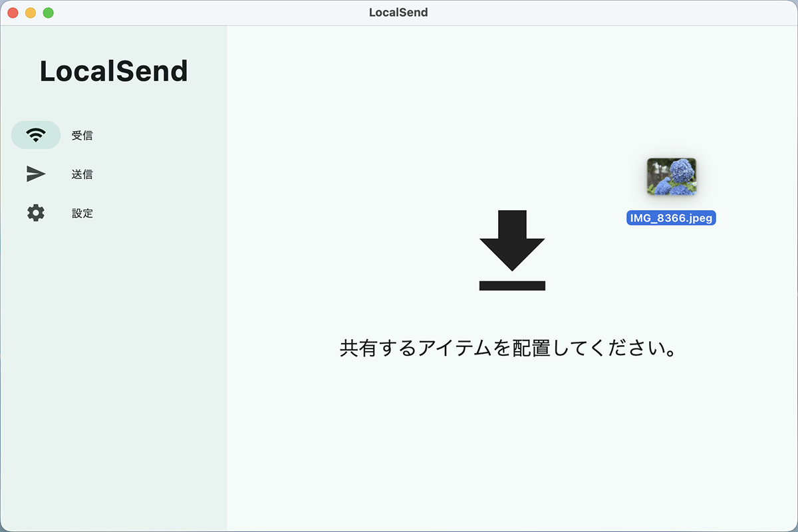Viewport: 798px width, 532px height.
Task: Click the paper plane send icon
Action: coord(36,174)
